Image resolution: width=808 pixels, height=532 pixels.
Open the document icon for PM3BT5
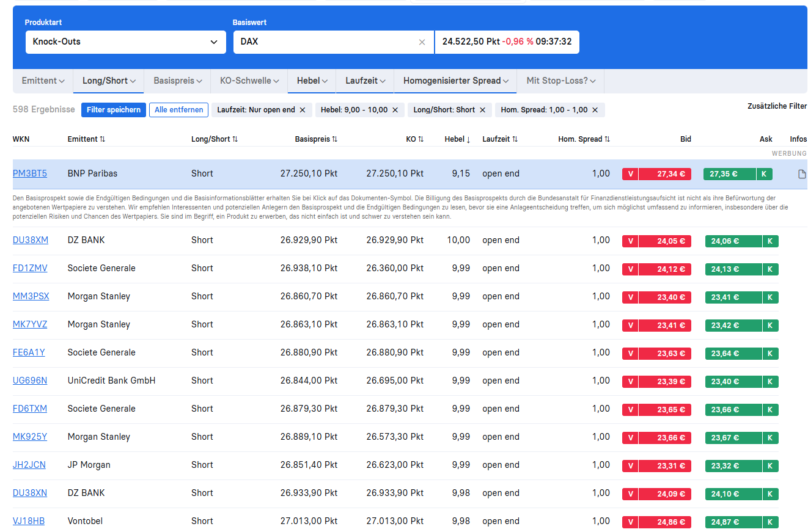(x=802, y=174)
